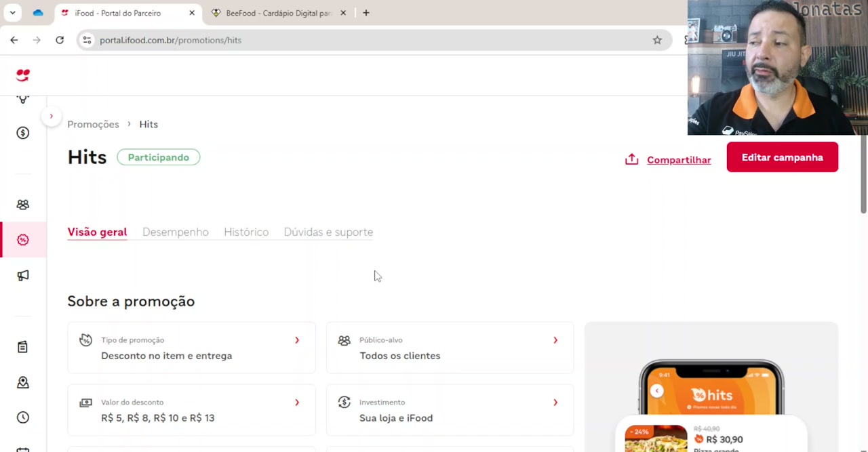The image size is (868, 452).
Task: Click the Valor do desconto money icon
Action: pyautogui.click(x=85, y=403)
